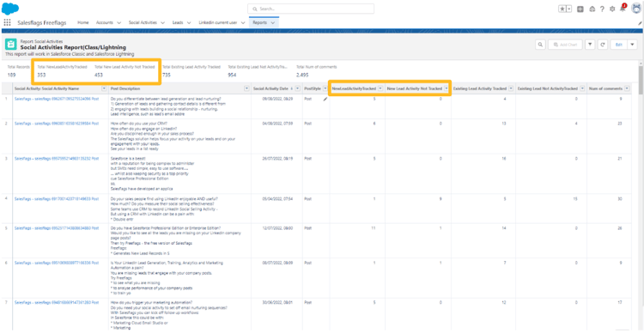
Task: Open Post Description column menu
Action: point(246,88)
